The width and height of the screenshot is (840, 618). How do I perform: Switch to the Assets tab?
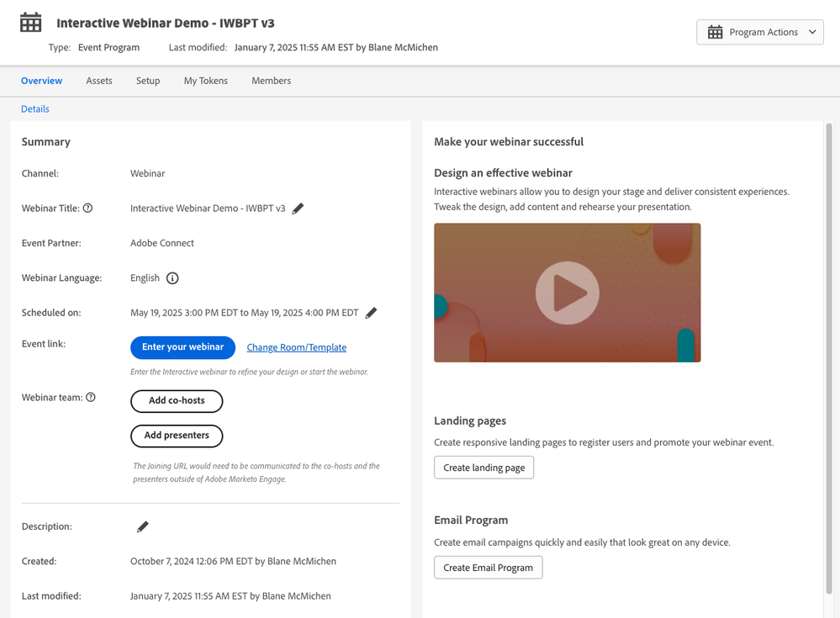click(x=99, y=81)
